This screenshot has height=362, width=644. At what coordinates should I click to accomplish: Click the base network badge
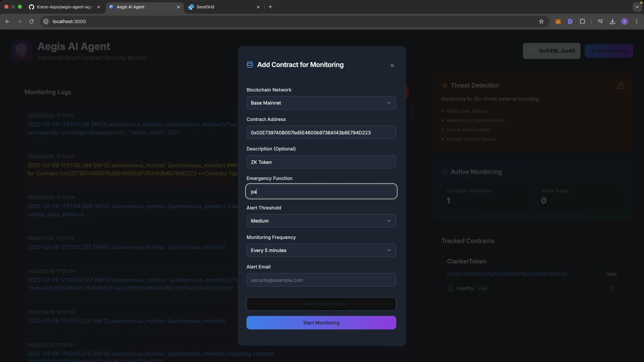point(611,274)
